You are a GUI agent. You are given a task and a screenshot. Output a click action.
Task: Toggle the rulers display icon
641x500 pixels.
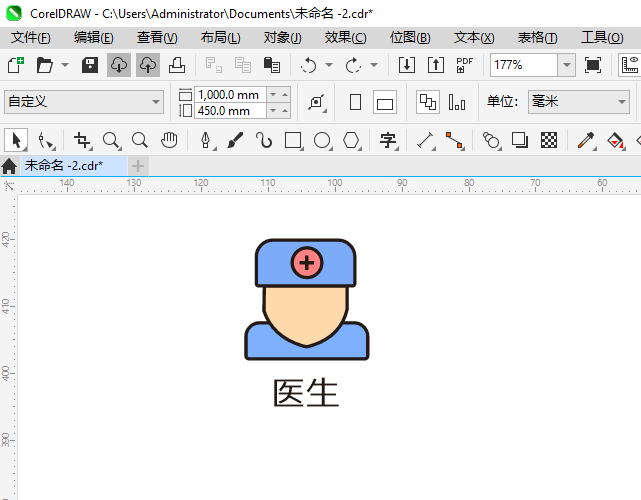click(x=630, y=65)
